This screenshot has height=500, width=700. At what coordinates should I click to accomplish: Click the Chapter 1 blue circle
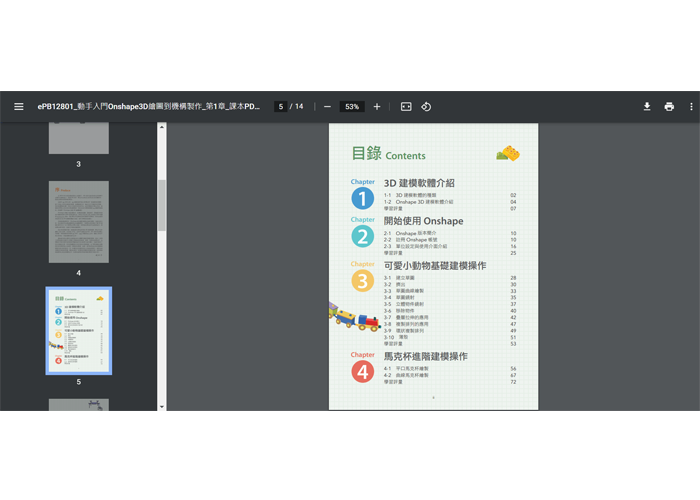click(x=362, y=198)
